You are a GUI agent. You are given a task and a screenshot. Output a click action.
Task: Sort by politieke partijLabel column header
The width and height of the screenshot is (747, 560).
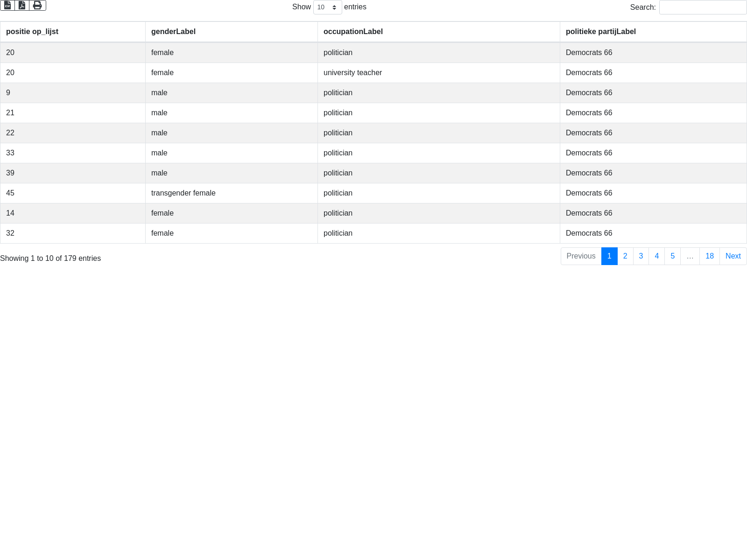[x=600, y=32]
